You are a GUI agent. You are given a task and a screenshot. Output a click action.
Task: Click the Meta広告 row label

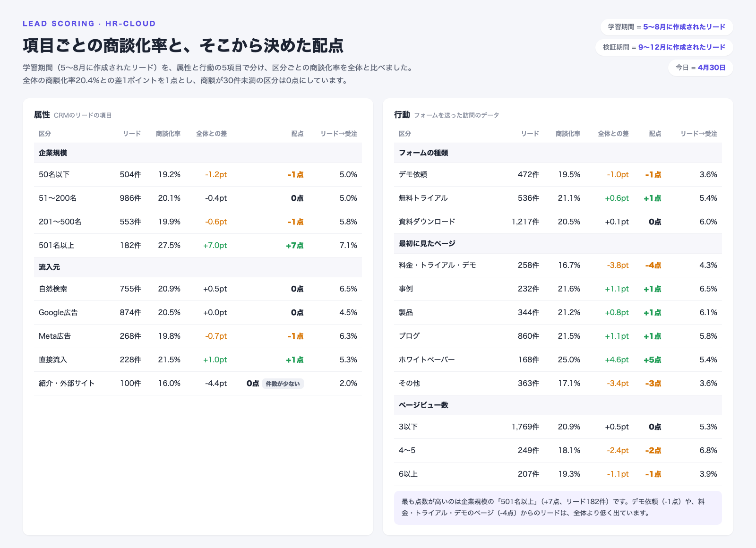point(55,336)
